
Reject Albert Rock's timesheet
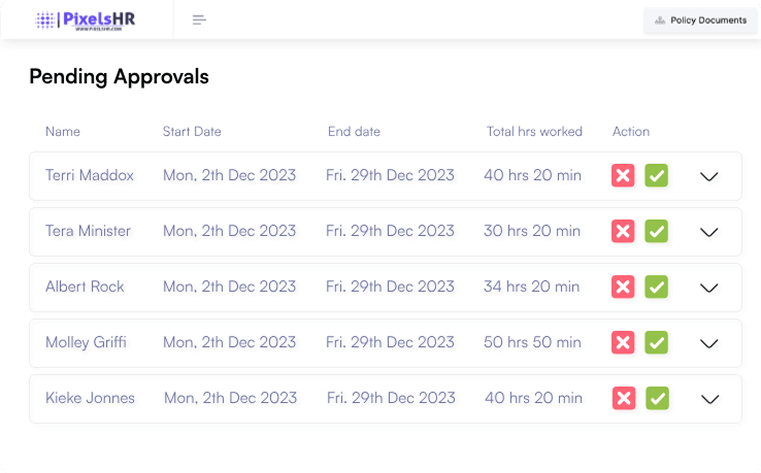[x=623, y=287]
